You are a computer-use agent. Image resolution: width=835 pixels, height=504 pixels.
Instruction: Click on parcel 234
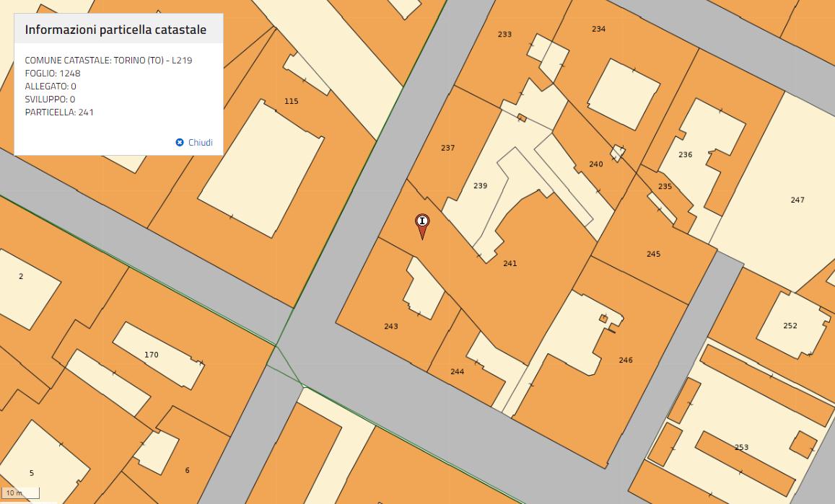tap(598, 29)
